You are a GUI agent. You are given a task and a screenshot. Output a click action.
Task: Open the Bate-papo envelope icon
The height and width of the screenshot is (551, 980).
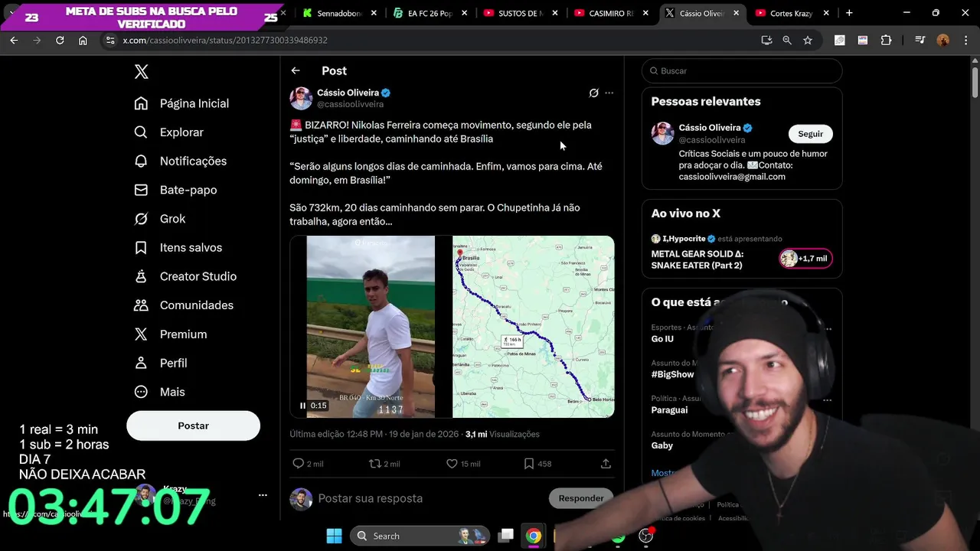click(x=141, y=190)
